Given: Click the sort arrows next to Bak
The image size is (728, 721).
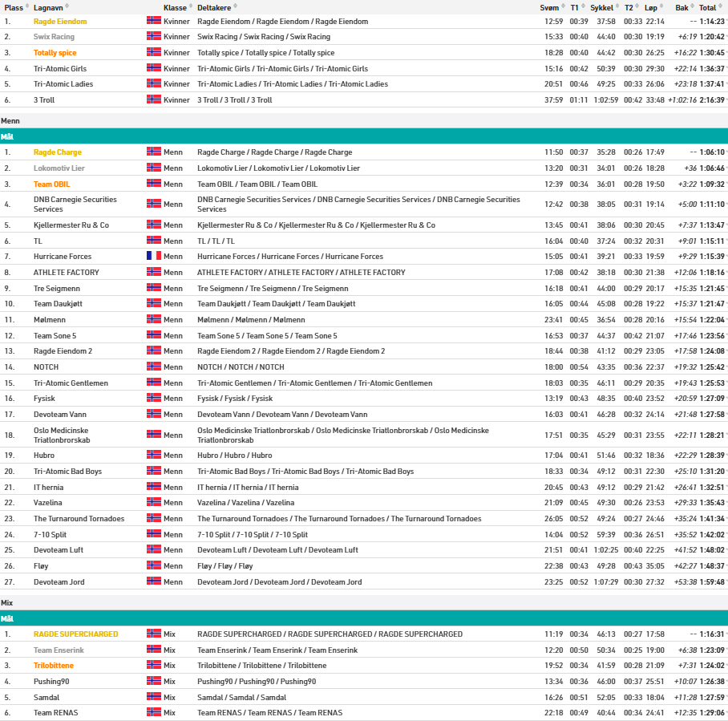Looking at the screenshot, I should tap(693, 7).
